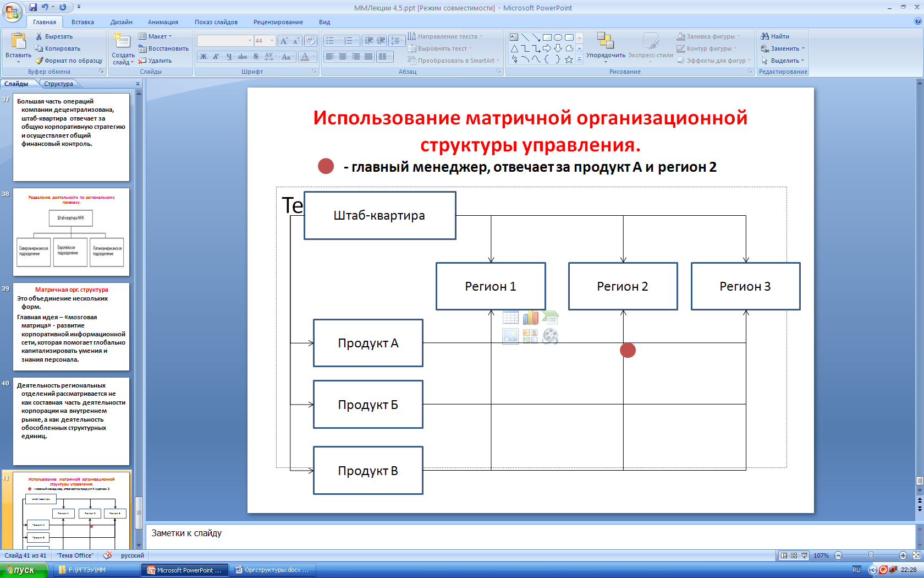Screen dimensions: 924x578
Task: Toggle Strikethrough (abc) formatting
Action: coord(243,57)
